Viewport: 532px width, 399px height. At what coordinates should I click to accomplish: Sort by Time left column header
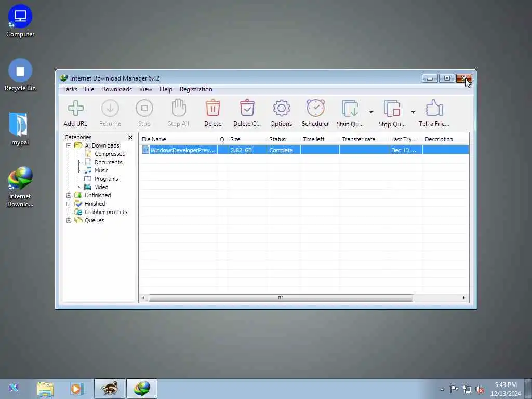point(320,139)
